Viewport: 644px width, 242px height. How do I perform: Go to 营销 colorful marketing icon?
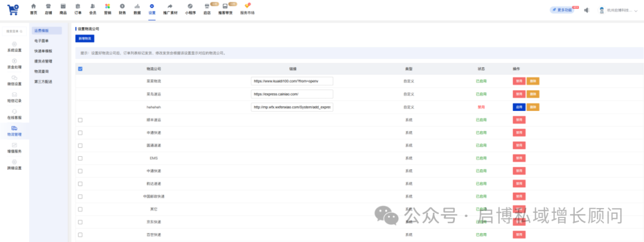(x=107, y=8)
